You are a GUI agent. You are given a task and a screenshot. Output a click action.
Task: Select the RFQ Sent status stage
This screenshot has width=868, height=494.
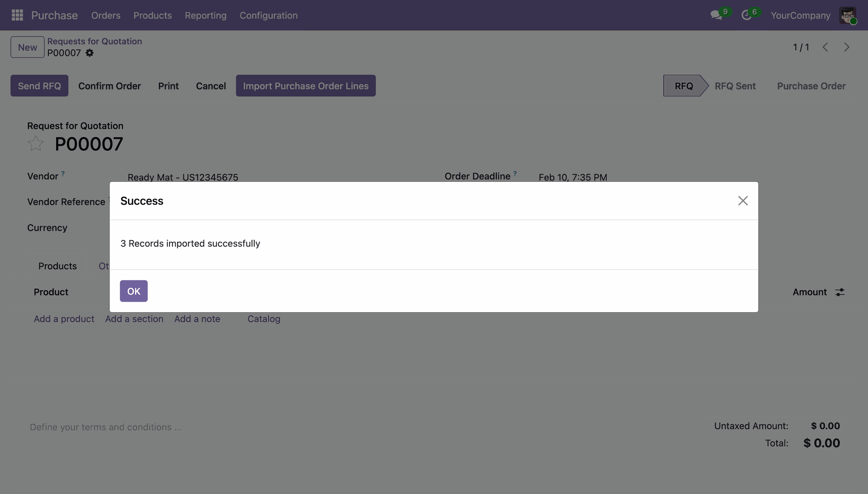tap(735, 86)
